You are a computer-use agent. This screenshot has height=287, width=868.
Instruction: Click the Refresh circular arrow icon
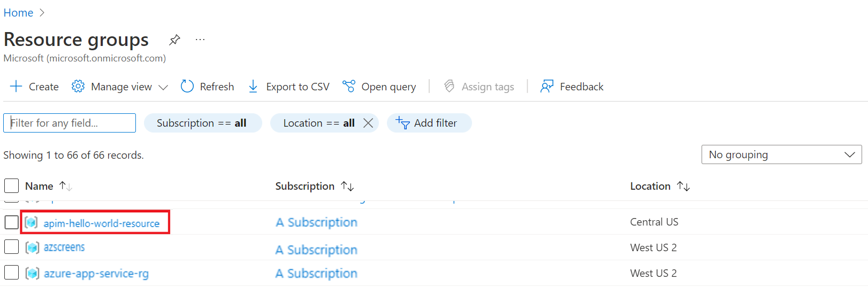187,87
